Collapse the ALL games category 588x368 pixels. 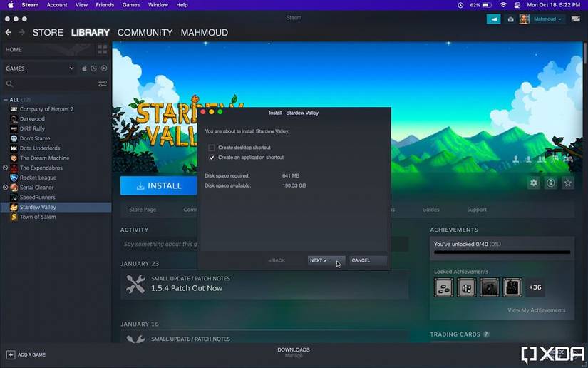click(x=5, y=100)
